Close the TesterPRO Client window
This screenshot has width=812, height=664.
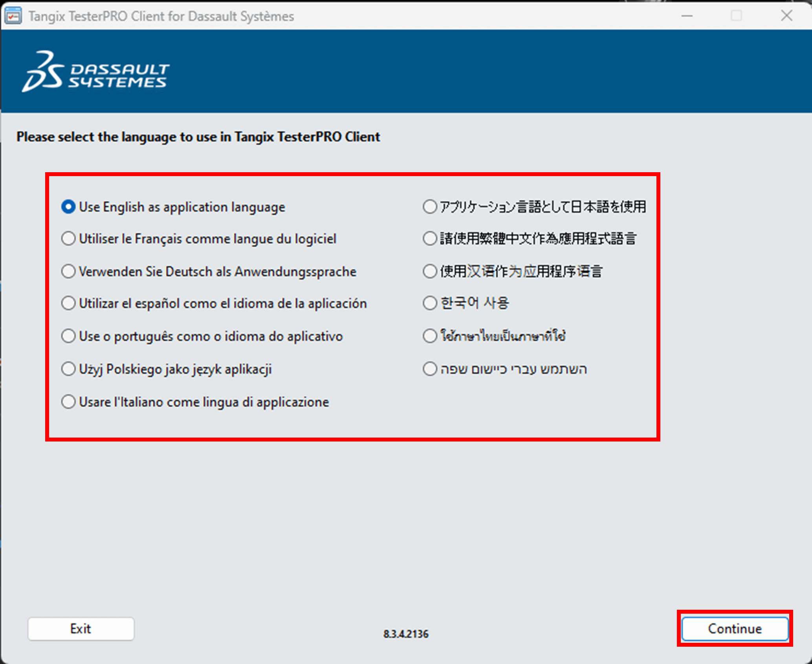point(786,16)
